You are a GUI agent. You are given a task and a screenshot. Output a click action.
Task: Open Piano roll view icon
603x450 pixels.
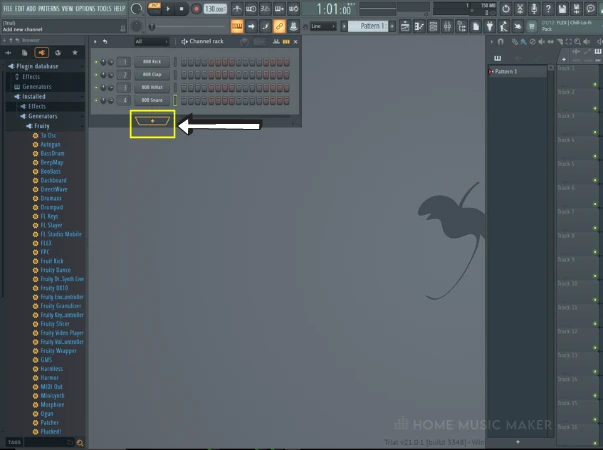coord(419,26)
